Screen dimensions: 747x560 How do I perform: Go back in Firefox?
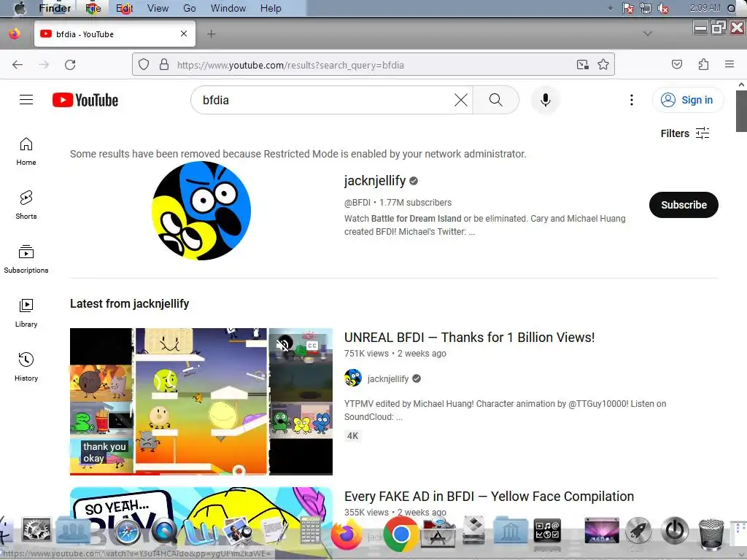point(18,65)
